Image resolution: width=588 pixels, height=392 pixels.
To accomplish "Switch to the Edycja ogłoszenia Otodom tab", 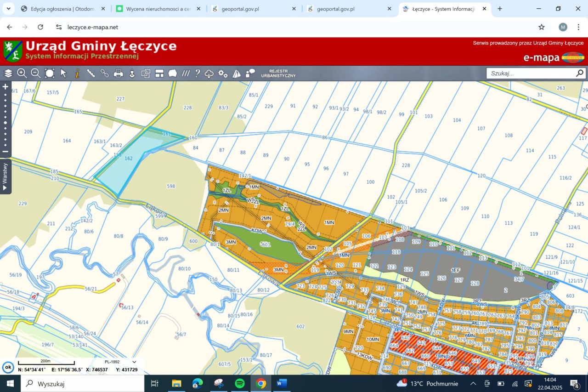I will click(x=62, y=9).
